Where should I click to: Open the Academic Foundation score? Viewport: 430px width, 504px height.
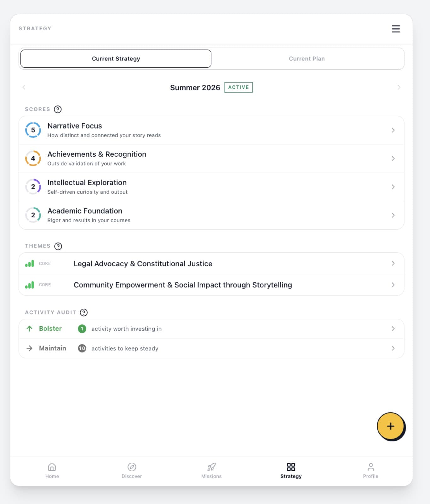tap(211, 215)
